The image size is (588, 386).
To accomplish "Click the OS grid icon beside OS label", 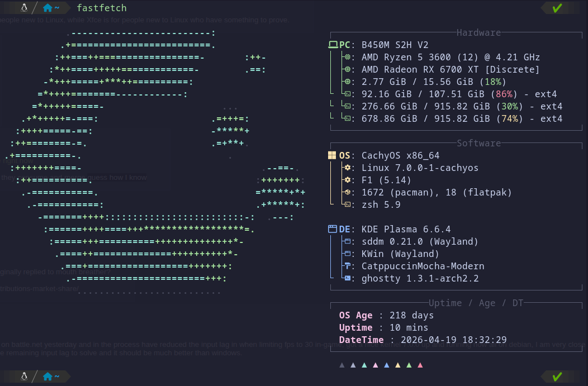I will point(332,155).
